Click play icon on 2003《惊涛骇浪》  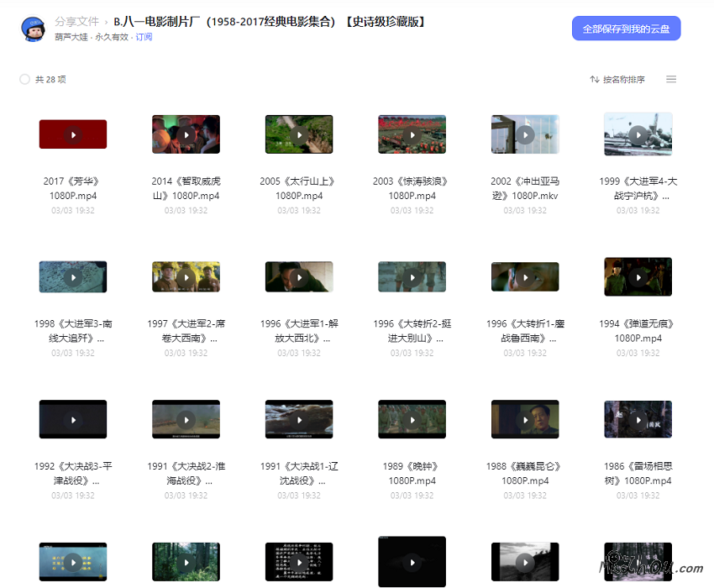[x=412, y=134]
